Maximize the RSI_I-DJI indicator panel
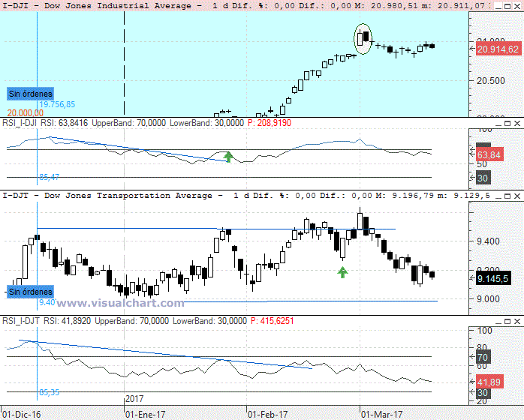 pos(507,124)
